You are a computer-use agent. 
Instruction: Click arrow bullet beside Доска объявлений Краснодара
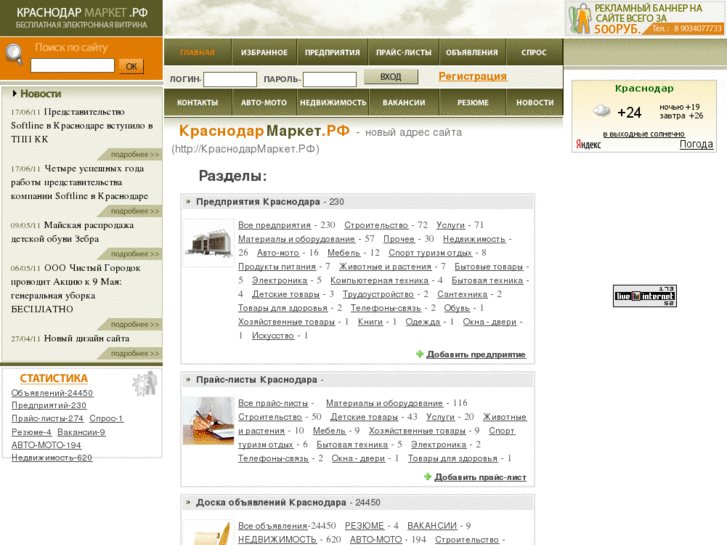pos(188,502)
